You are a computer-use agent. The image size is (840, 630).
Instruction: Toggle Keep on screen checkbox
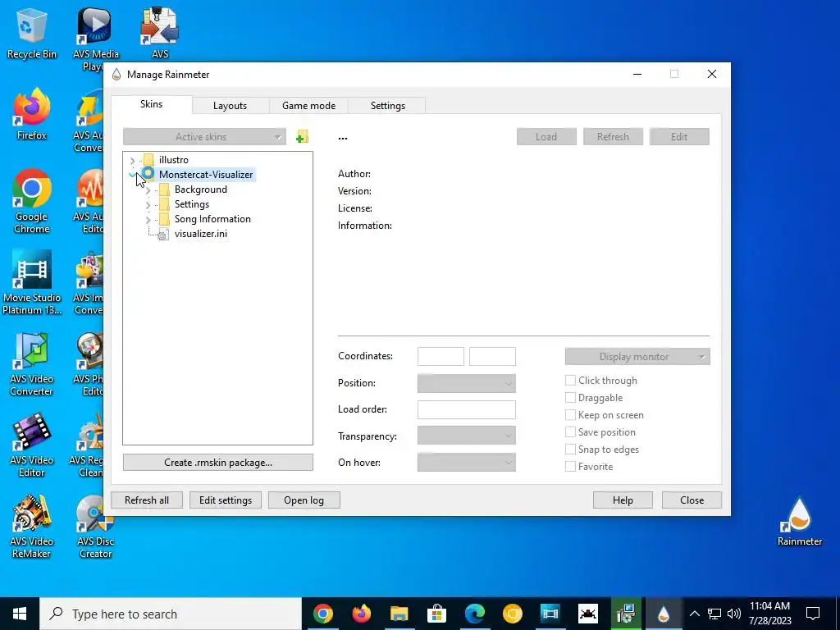point(571,414)
